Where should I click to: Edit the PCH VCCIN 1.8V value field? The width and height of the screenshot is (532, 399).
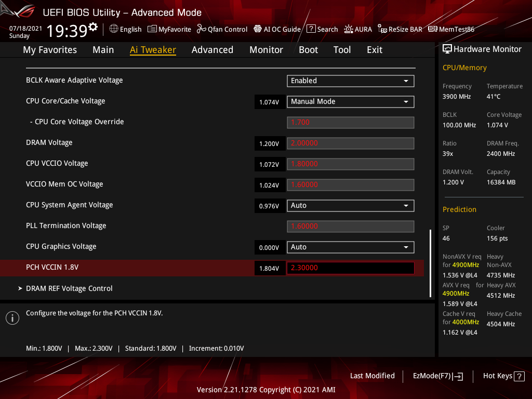coord(350,268)
